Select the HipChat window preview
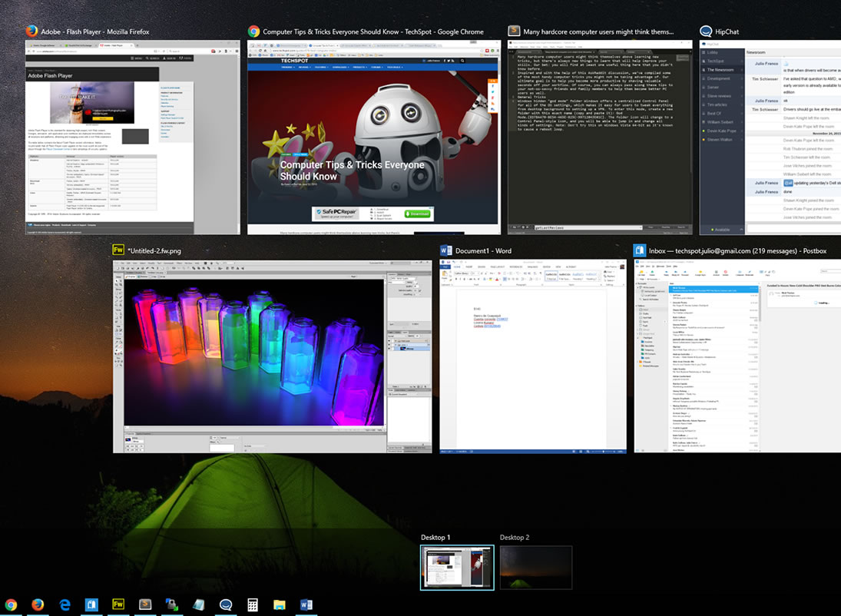 coord(770,137)
